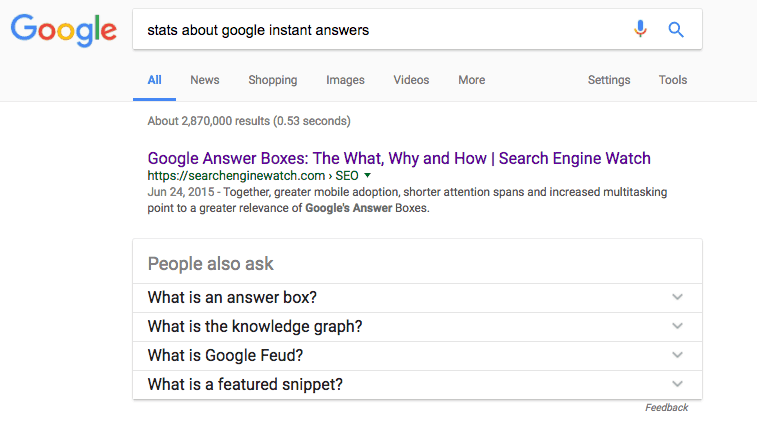Click the microphone voice search icon
The image size is (757, 428).
click(x=640, y=29)
